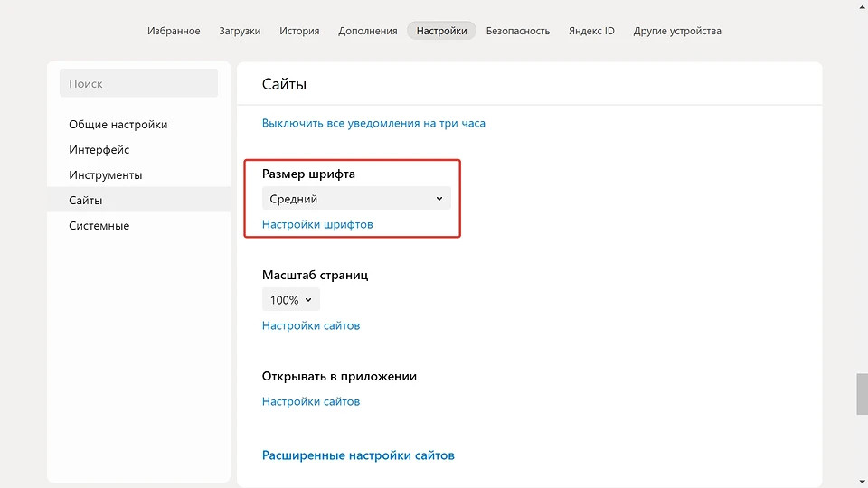Open Инструменты section in the sidebar
868x488 pixels.
click(105, 175)
